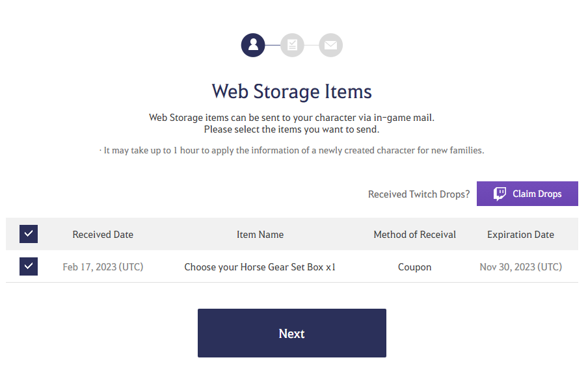Click the Web Storage Items heading
The height and width of the screenshot is (375, 588).
(x=292, y=91)
